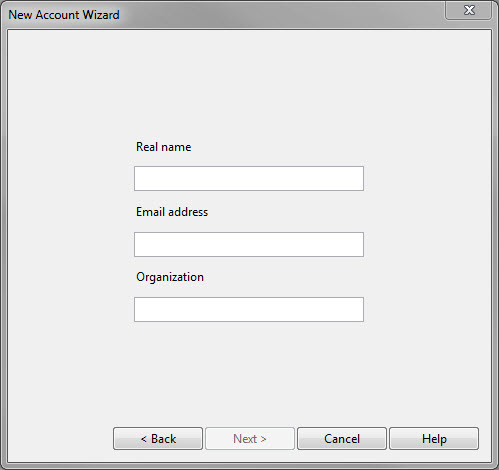Return to the previous wizard page
This screenshot has width=499, height=470.
pos(158,439)
